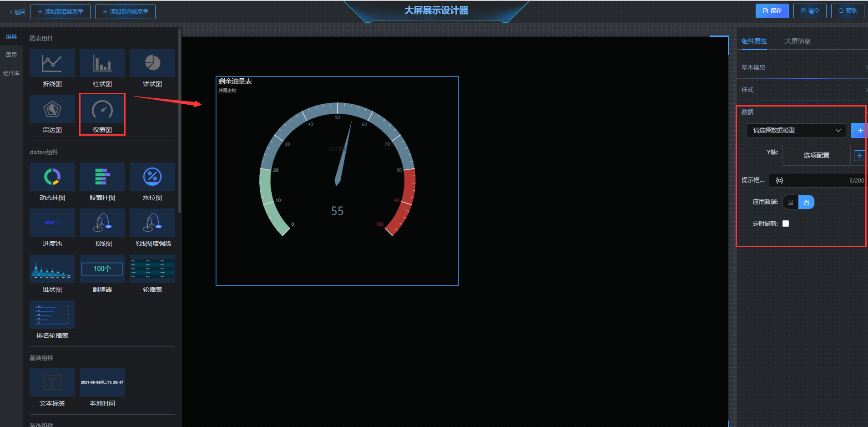Click the 保存 save button
Viewport: 868px width, 427px height.
tap(772, 11)
